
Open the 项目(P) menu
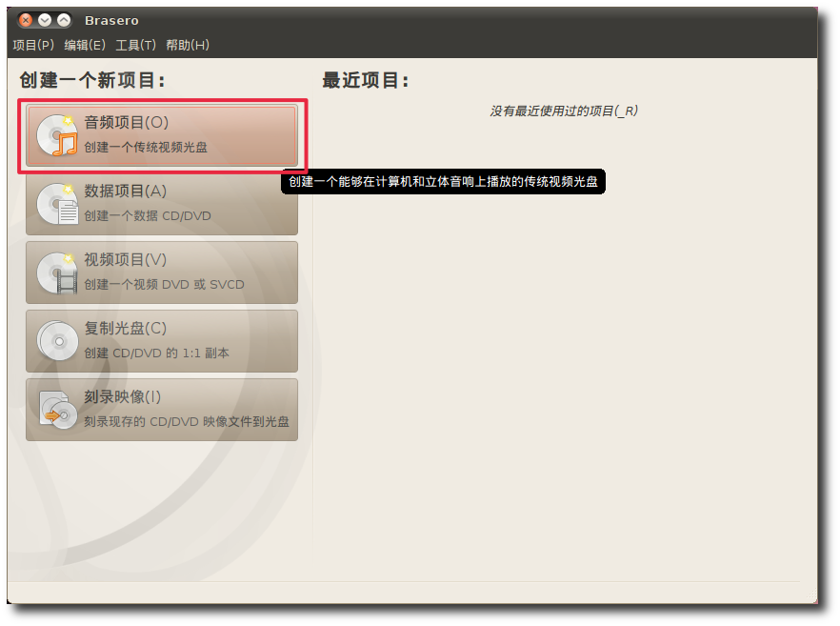pyautogui.click(x=33, y=45)
